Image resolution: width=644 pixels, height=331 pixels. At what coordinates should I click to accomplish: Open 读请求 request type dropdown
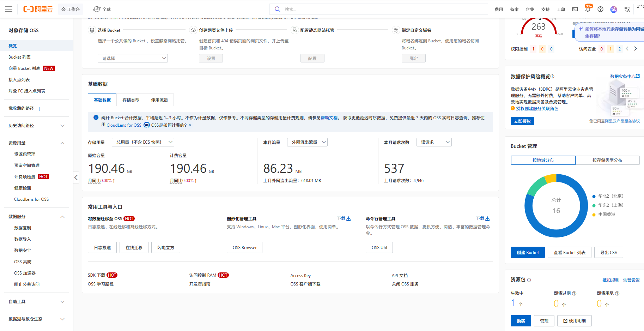434,142
